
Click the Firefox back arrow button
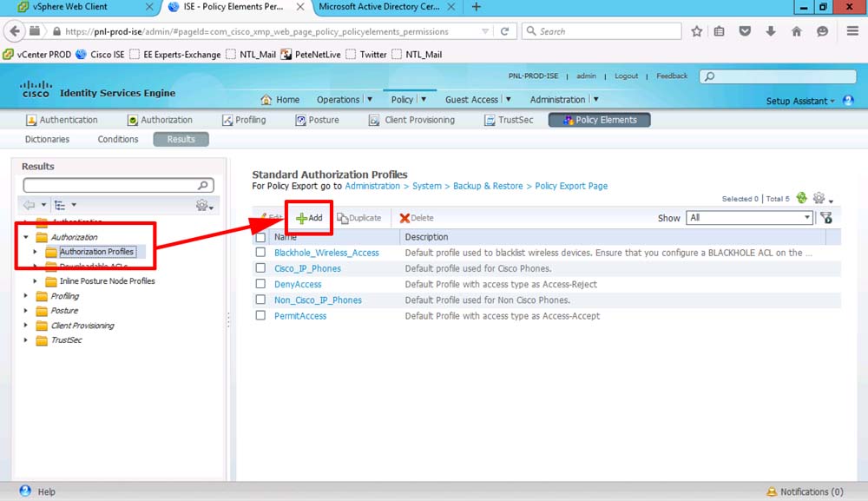click(15, 31)
